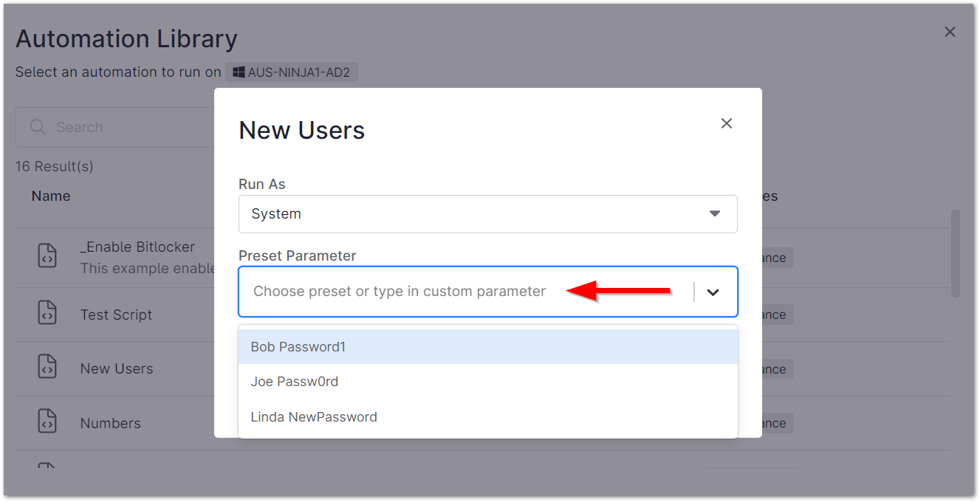This screenshot has width=980, height=502.
Task: Click script icon next to Test Script
Action: coord(47,314)
